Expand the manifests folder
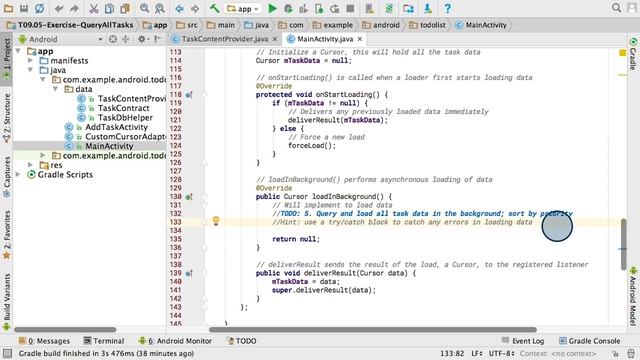 coord(30,60)
